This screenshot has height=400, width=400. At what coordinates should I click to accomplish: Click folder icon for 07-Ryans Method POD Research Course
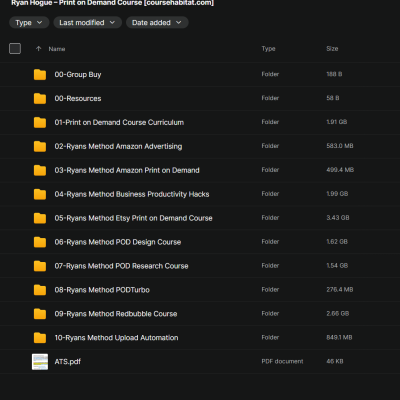[40, 266]
